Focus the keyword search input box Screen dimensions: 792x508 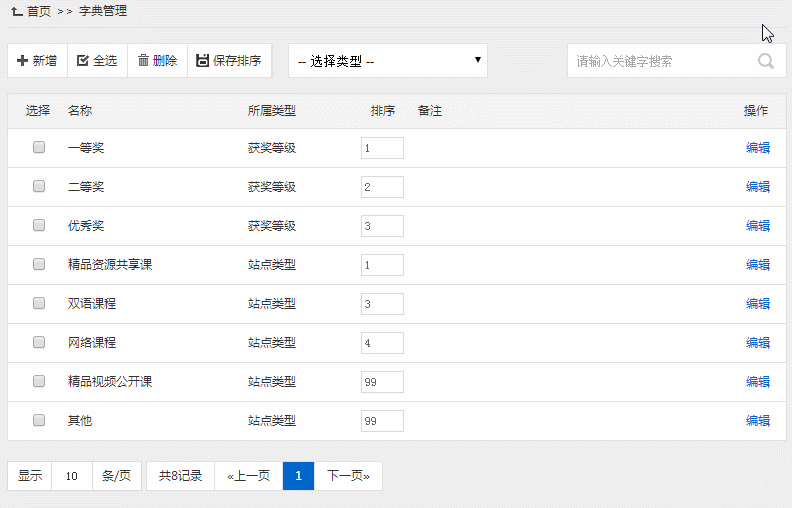point(660,61)
